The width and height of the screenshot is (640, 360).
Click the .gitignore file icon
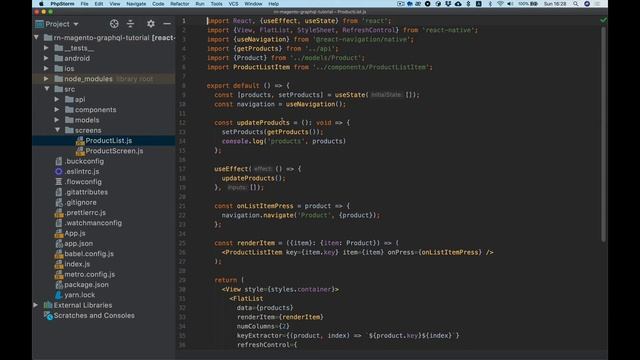[59, 202]
